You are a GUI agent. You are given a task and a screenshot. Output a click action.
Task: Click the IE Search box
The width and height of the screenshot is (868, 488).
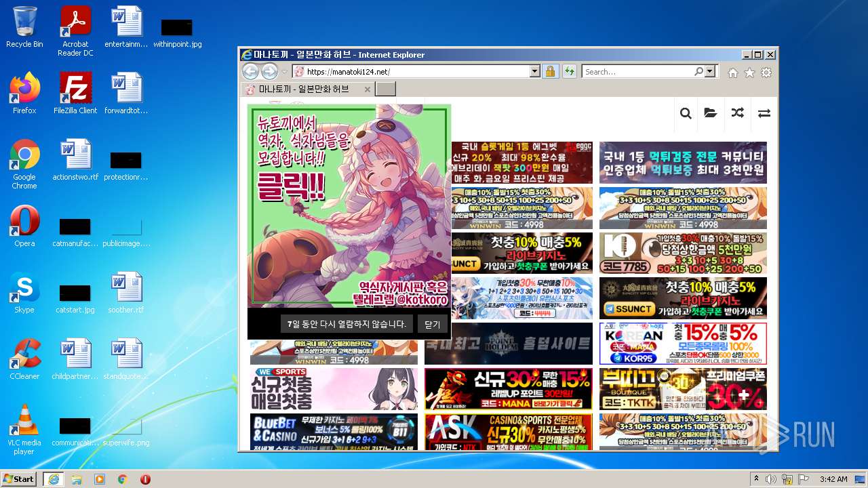pos(637,71)
